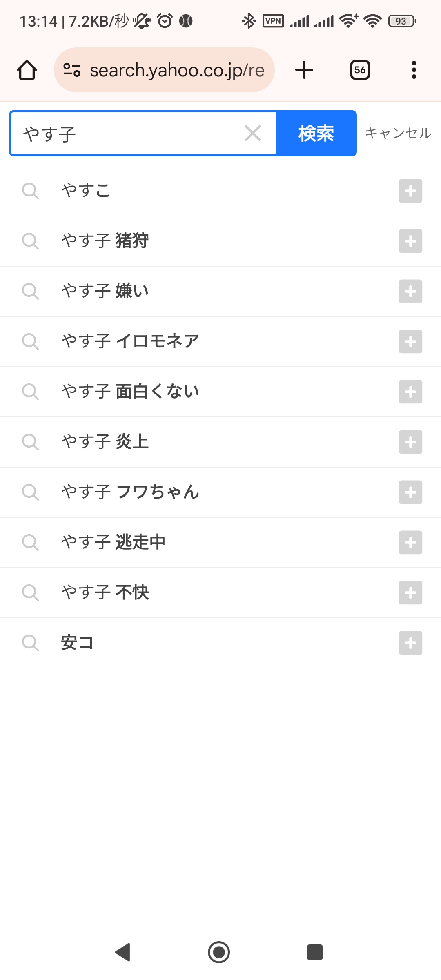Viewport: 441px width, 980px height.
Task: Select the やすこ suggestion
Action: click(x=86, y=191)
